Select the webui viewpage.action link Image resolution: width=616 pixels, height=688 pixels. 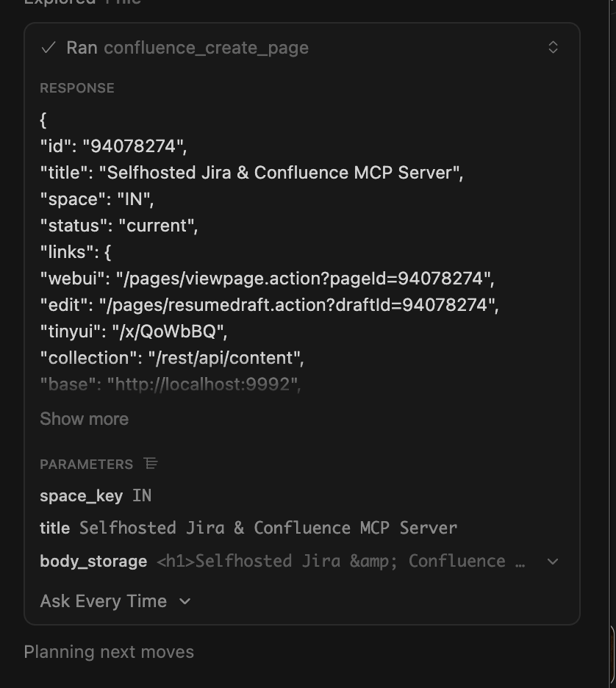click(267, 279)
